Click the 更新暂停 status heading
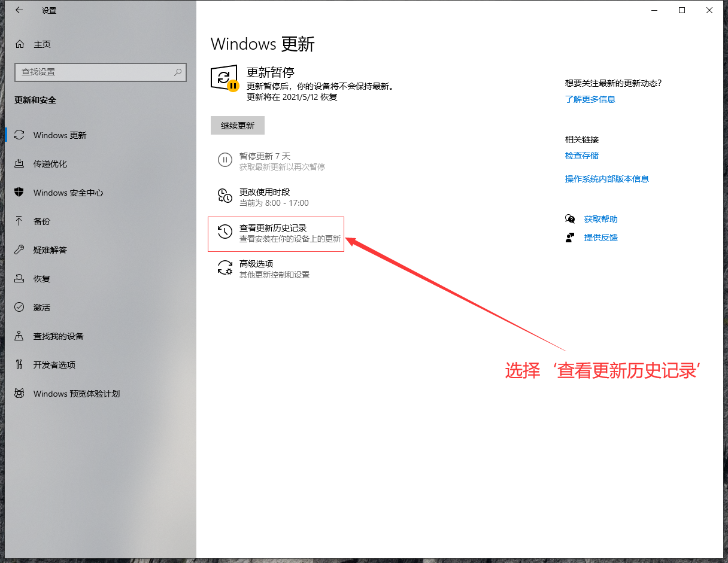The width and height of the screenshot is (728, 563). 271,72
